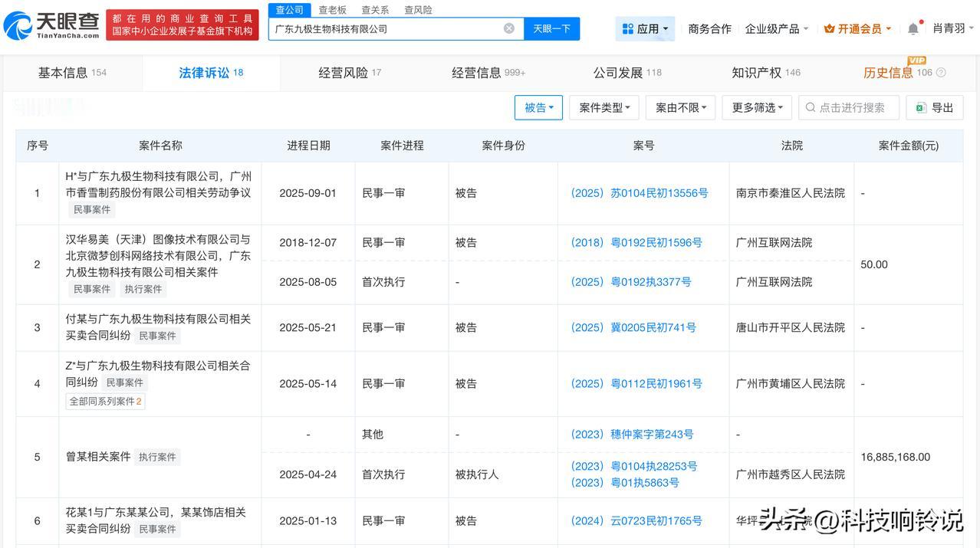This screenshot has width=980, height=548.
Task: Open the 案由不限 dropdown
Action: click(679, 107)
